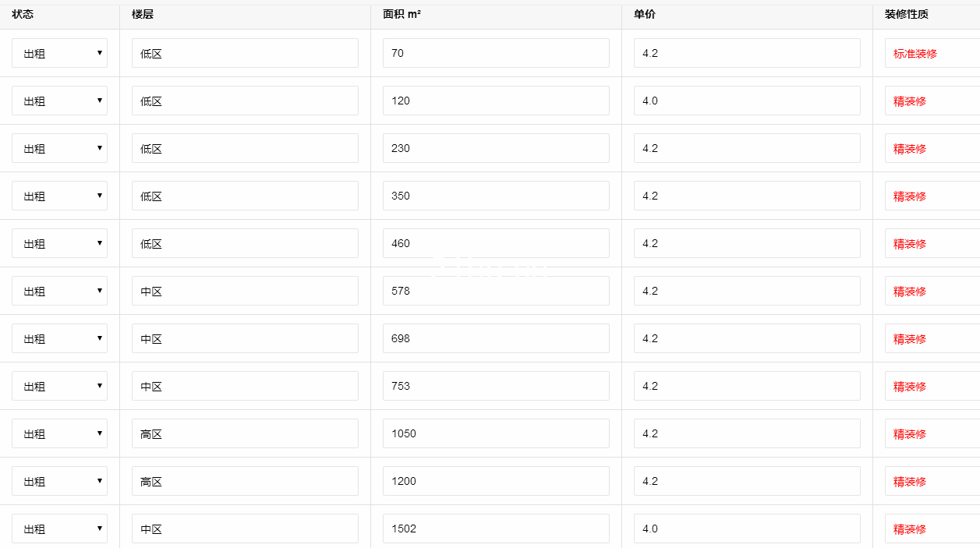
Task: Open status dropdown in the 578 m² row
Action: (59, 291)
